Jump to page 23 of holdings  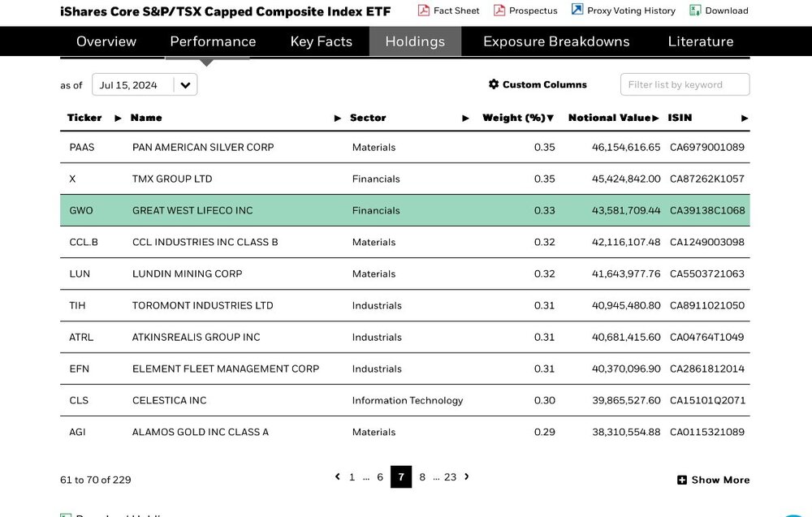coord(451,476)
